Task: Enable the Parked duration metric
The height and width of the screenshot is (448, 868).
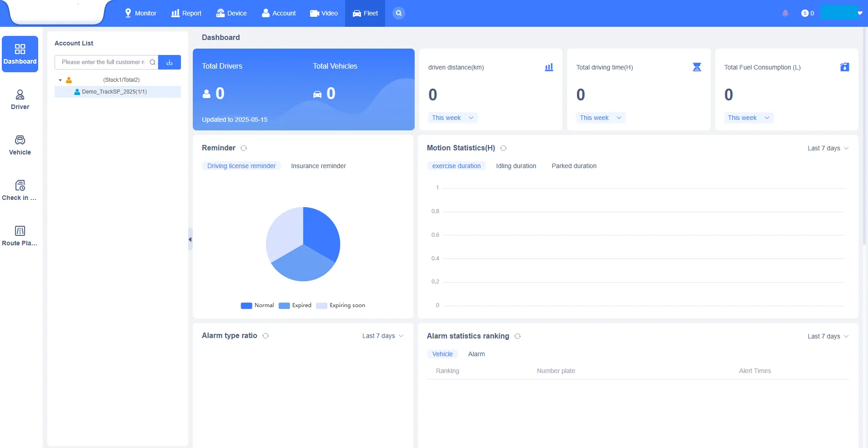Action: click(573, 166)
